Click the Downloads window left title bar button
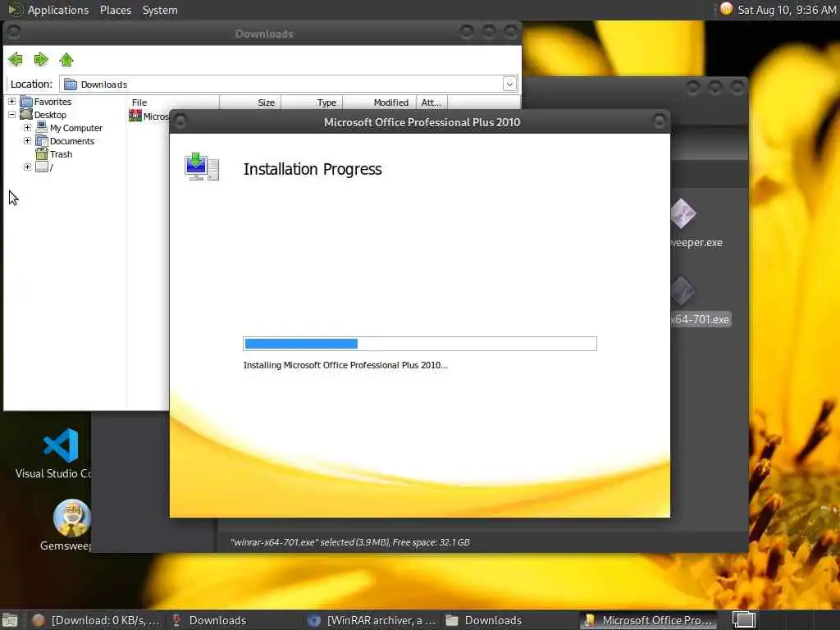 pyautogui.click(x=14, y=32)
